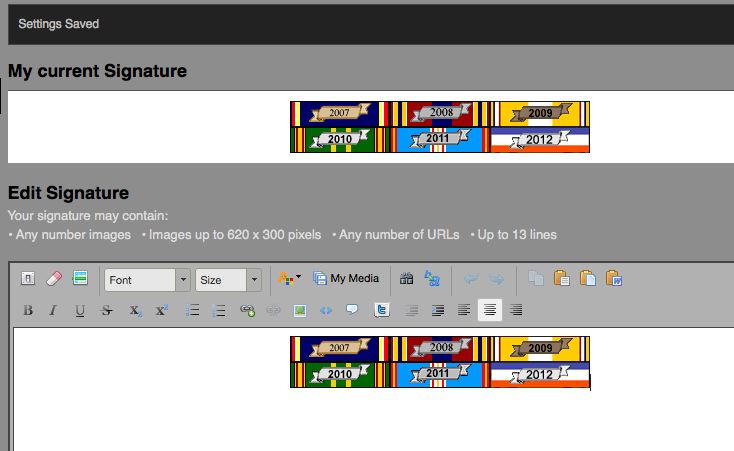Toggle Italic formatting
This screenshot has height=451, width=734.
[x=53, y=310]
